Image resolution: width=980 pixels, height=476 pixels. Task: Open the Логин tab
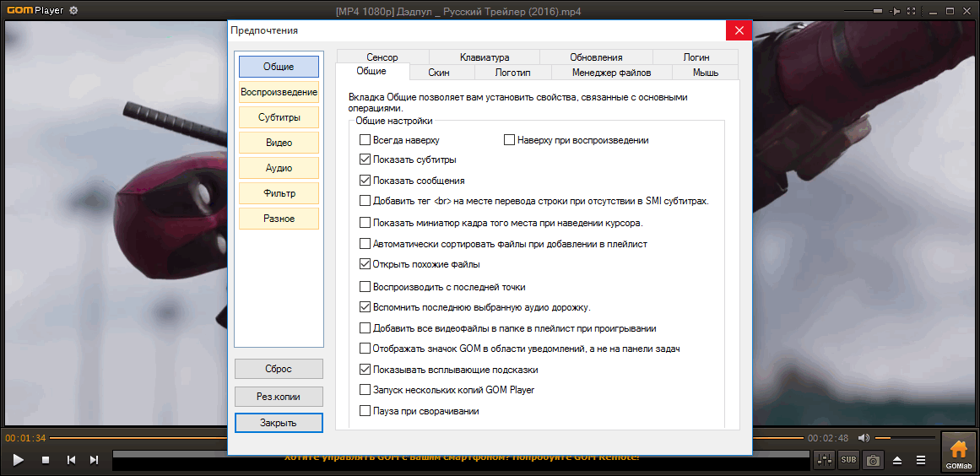pos(696,57)
